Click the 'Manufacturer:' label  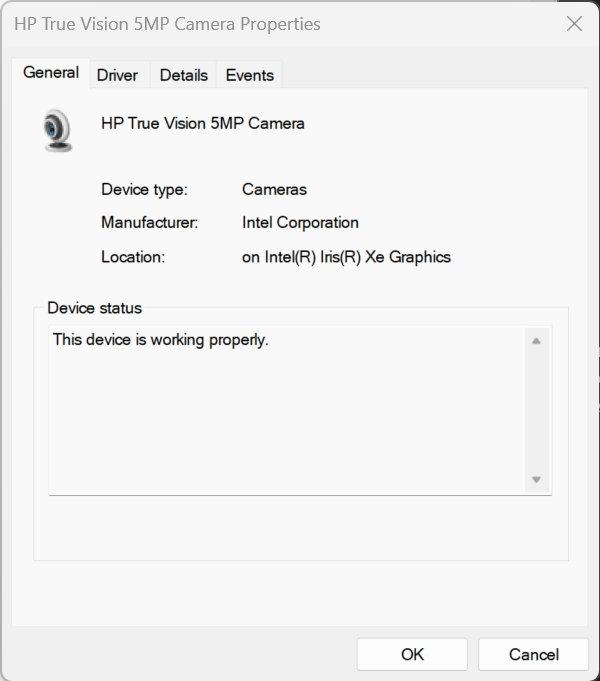pyautogui.click(x=149, y=223)
